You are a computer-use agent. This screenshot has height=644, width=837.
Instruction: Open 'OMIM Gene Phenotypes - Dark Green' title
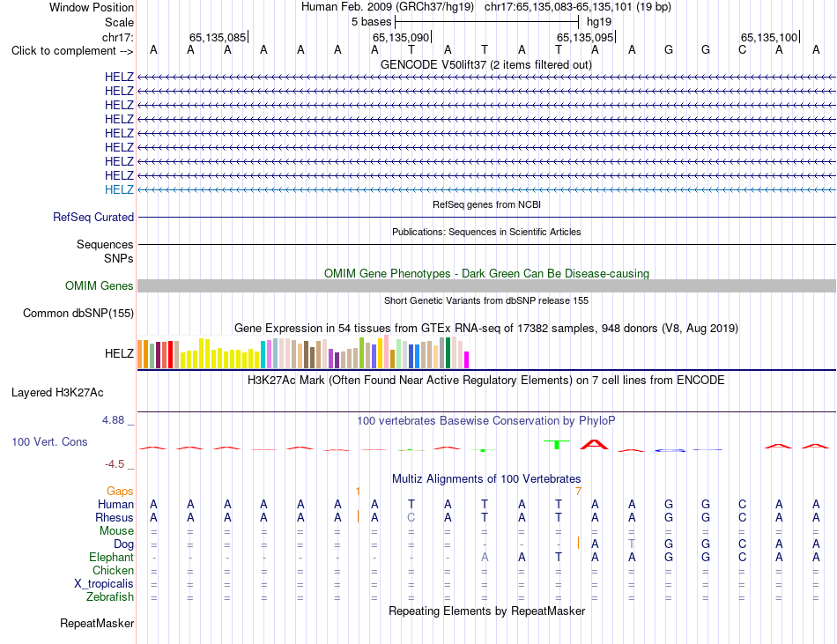(x=486, y=273)
